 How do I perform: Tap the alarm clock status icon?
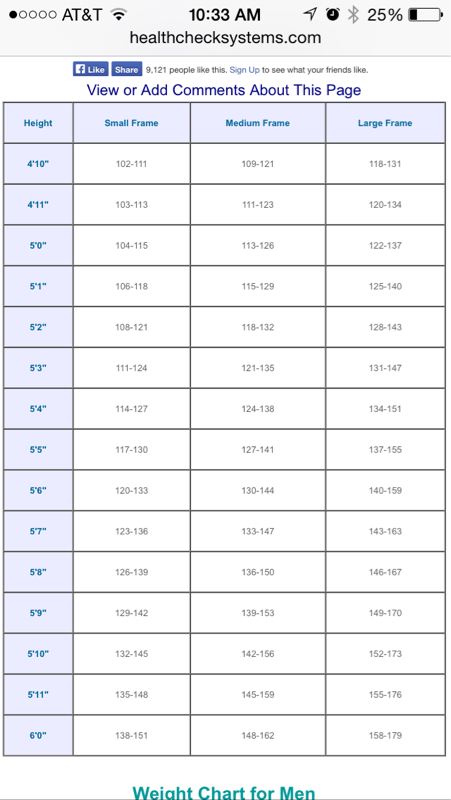(x=333, y=15)
